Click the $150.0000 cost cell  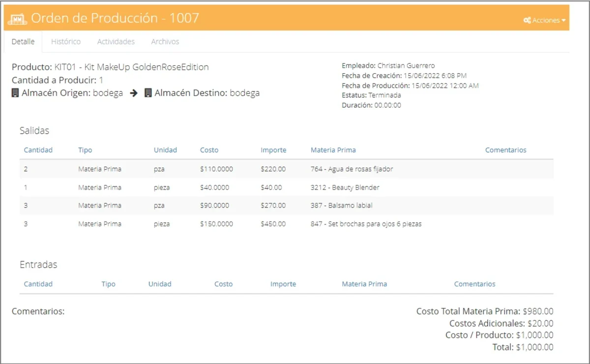(216, 224)
